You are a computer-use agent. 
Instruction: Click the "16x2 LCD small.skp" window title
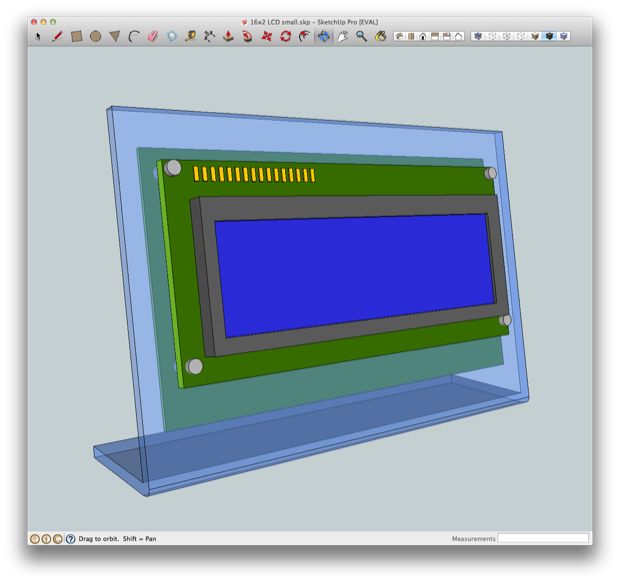pos(280,22)
